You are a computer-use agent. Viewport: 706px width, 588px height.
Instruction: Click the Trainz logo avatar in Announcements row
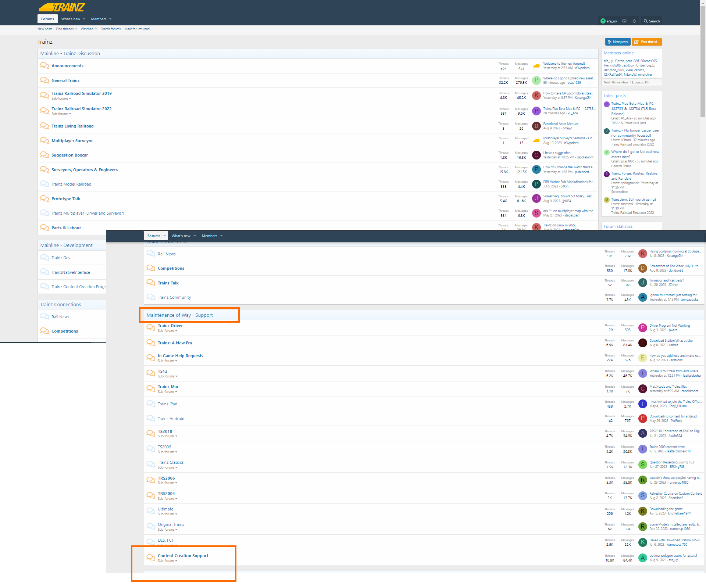pyautogui.click(x=536, y=66)
